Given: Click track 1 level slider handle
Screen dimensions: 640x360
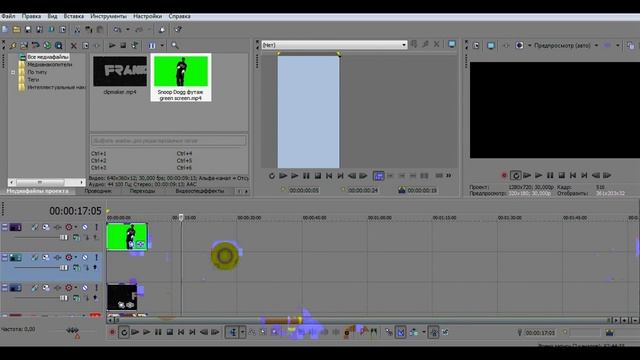Looking at the screenshot, I should [64, 238].
